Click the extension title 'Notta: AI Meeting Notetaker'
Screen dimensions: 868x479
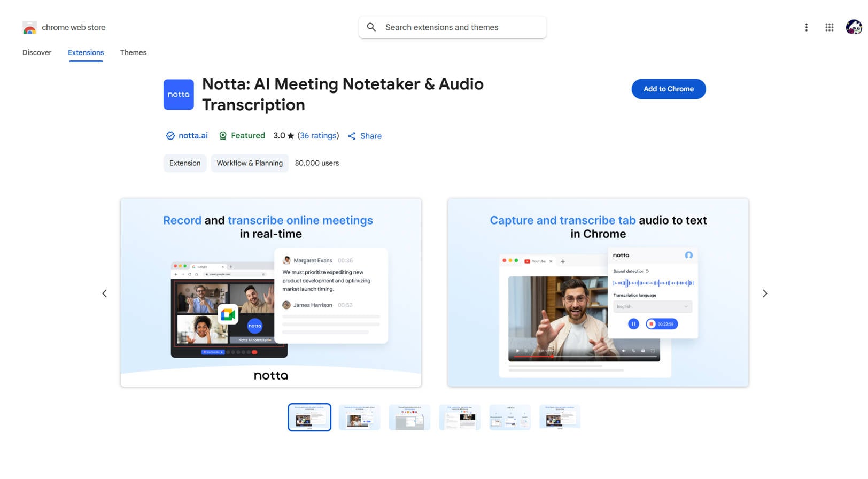click(x=343, y=95)
